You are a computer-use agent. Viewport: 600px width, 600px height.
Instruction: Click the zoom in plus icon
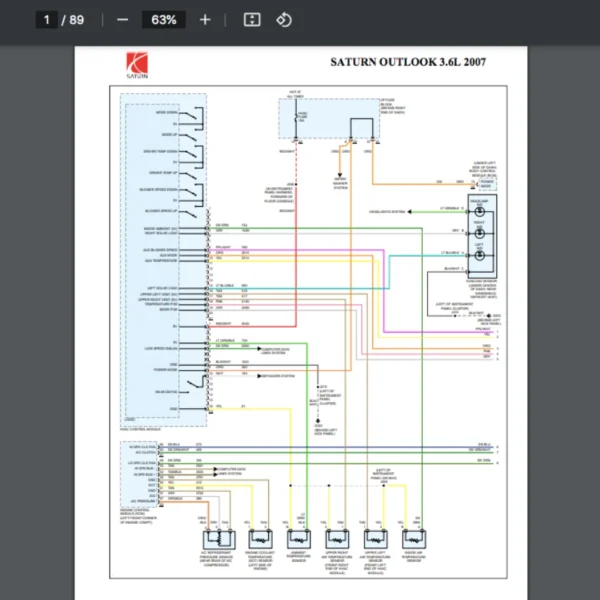click(205, 20)
